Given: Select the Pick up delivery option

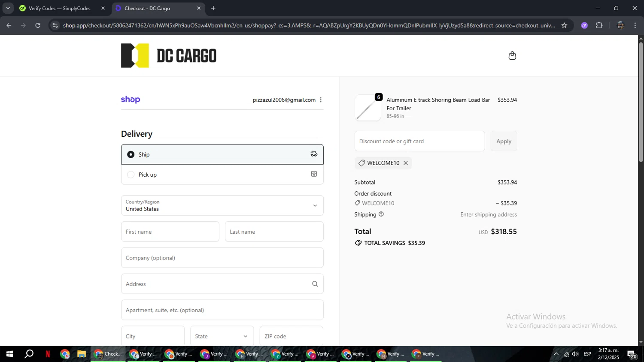Looking at the screenshot, I should [x=222, y=175].
